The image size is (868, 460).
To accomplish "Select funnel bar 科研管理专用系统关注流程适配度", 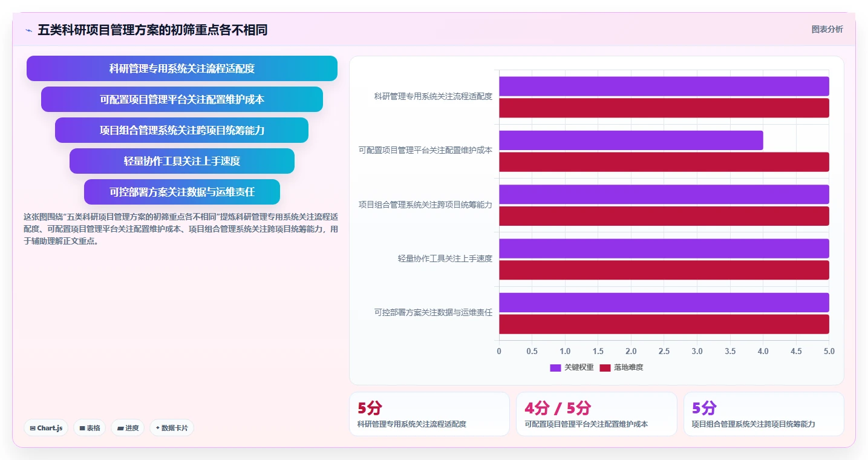I will pos(182,68).
